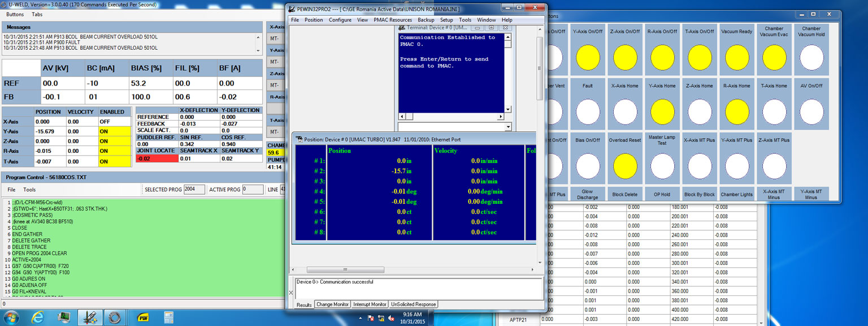The height and width of the screenshot is (326, 868).
Task: Toggle the Y-Axis On/Off indicator
Action: (587, 58)
